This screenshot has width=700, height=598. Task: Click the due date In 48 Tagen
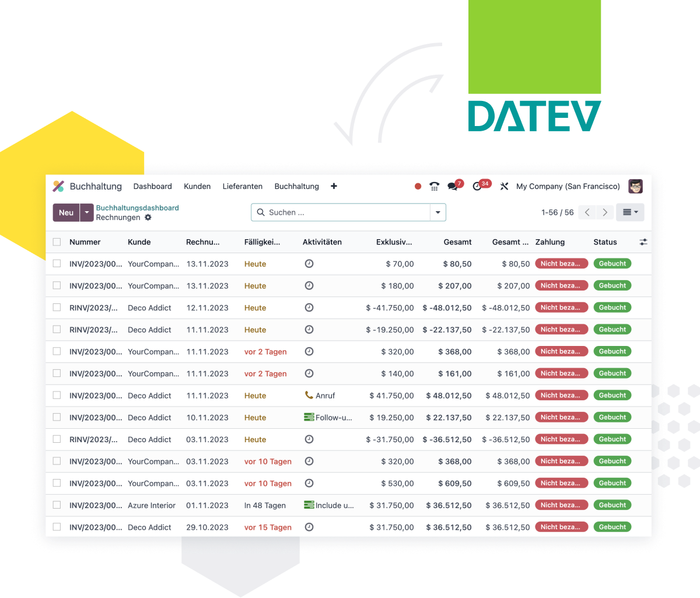coord(265,505)
